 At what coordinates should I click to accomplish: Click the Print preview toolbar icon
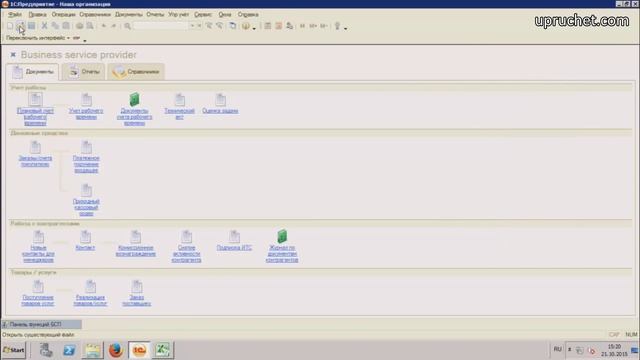tap(90, 26)
